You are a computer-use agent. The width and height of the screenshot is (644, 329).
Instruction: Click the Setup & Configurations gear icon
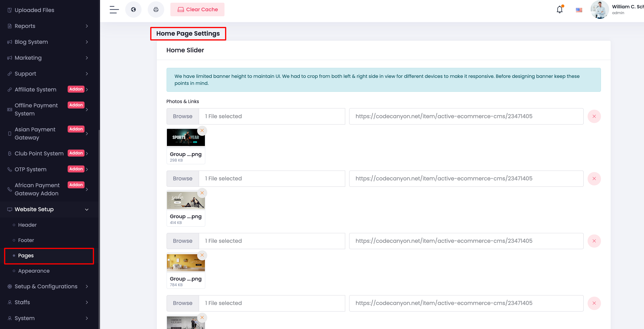(9, 286)
